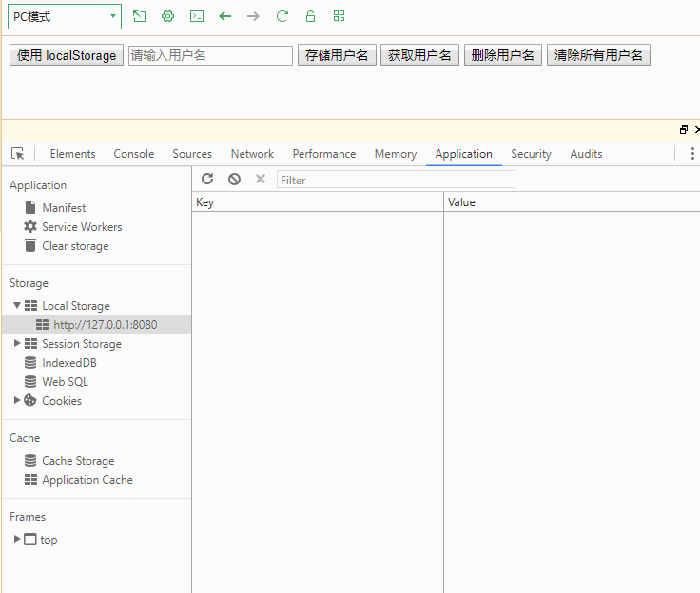Click the open-in-new-window toolbar icon

[x=139, y=16]
